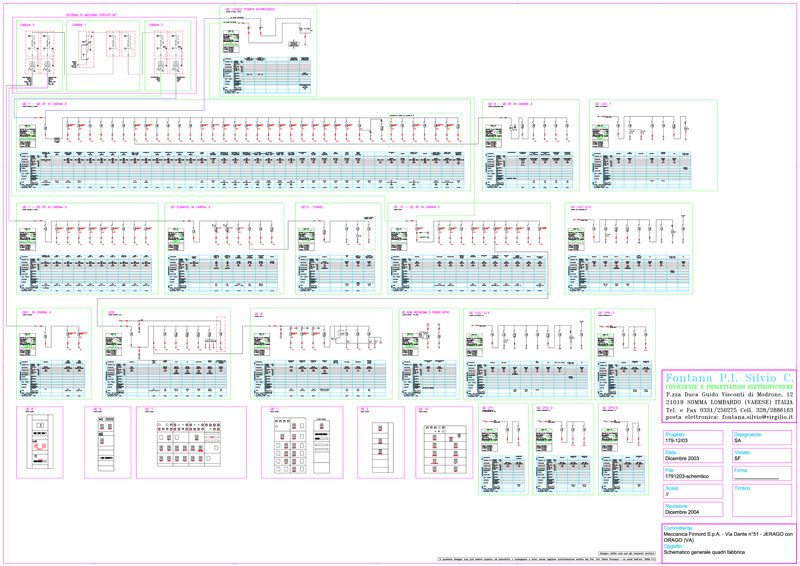Select 'Schematico generale quadri fabbrica' text
The width and height of the screenshot is (800, 566).
pos(704,552)
